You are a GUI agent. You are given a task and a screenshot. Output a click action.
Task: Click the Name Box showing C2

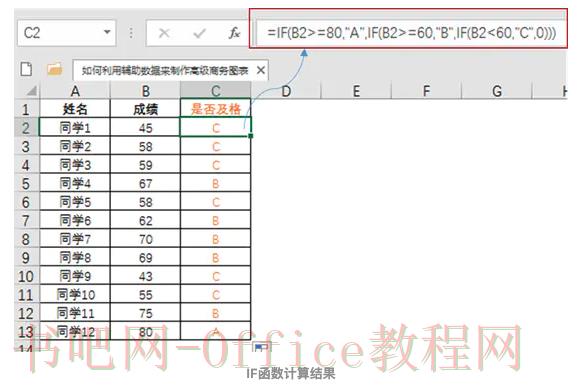point(67,33)
